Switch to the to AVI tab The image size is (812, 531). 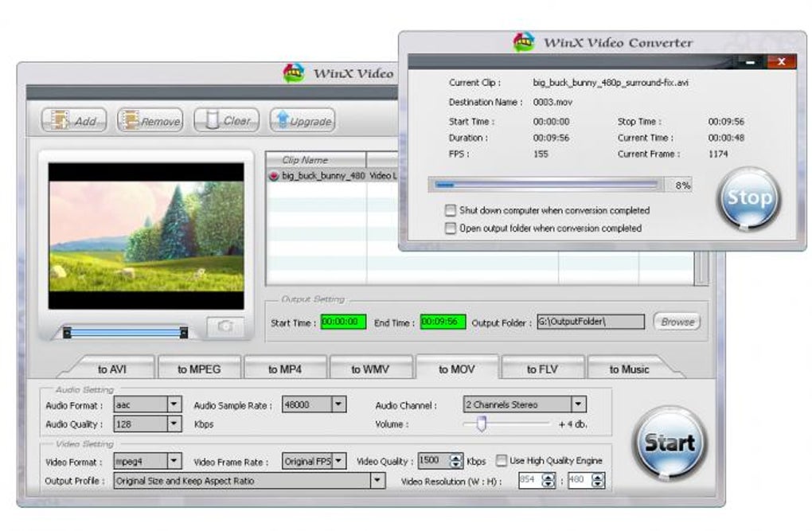click(112, 369)
